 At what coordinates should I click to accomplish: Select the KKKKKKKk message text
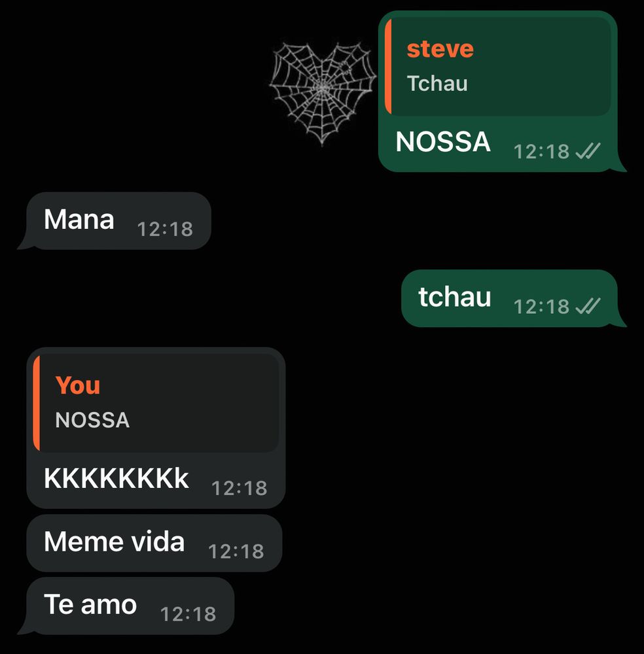[x=116, y=478]
